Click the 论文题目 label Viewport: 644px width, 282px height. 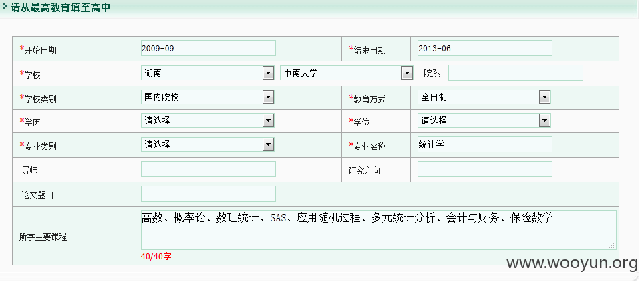[38, 196]
